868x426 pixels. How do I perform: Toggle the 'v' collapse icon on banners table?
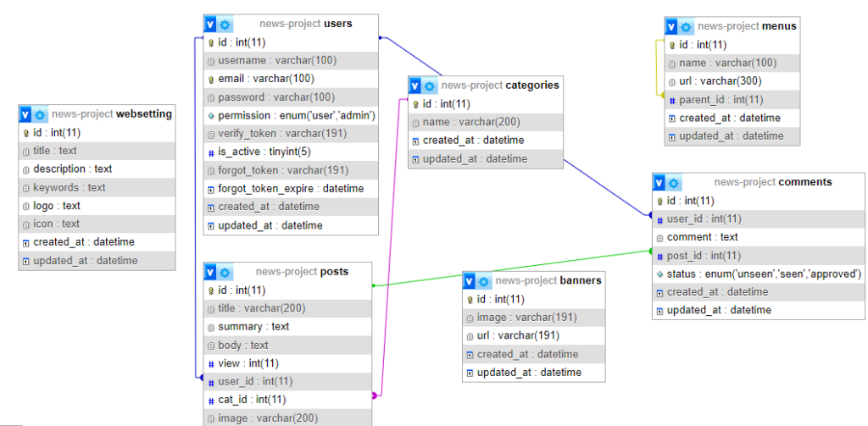[470, 281]
